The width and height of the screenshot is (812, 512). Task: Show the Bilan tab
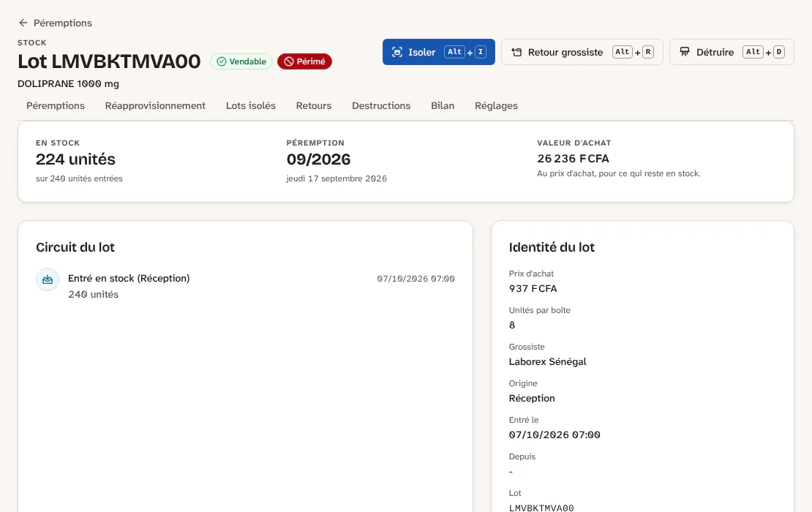coord(443,105)
